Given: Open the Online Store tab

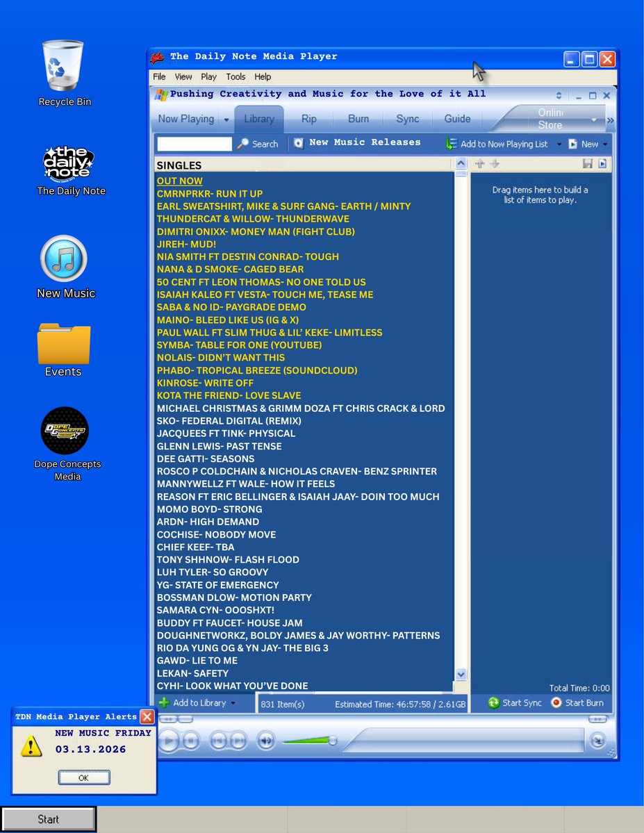Looking at the screenshot, I should coord(550,119).
